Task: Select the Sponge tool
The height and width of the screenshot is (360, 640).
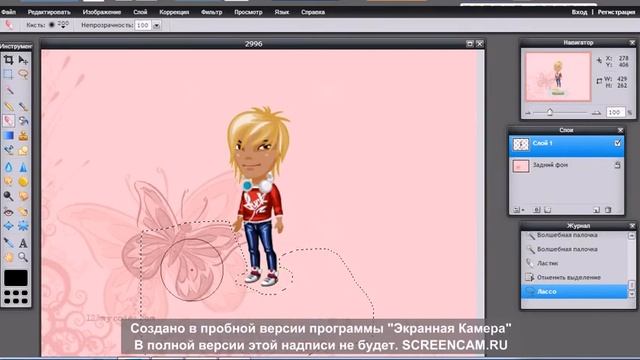Action: [23, 181]
